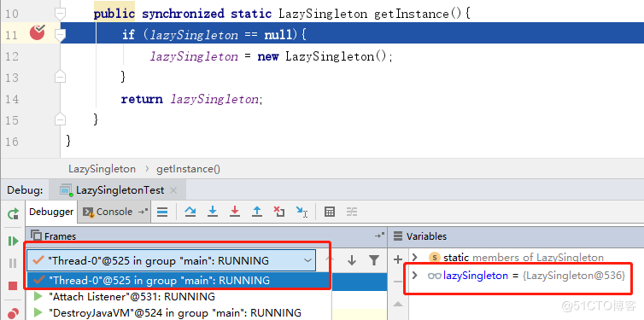Click the previous frame up arrow
This screenshot has height=320, width=644.
click(330, 260)
